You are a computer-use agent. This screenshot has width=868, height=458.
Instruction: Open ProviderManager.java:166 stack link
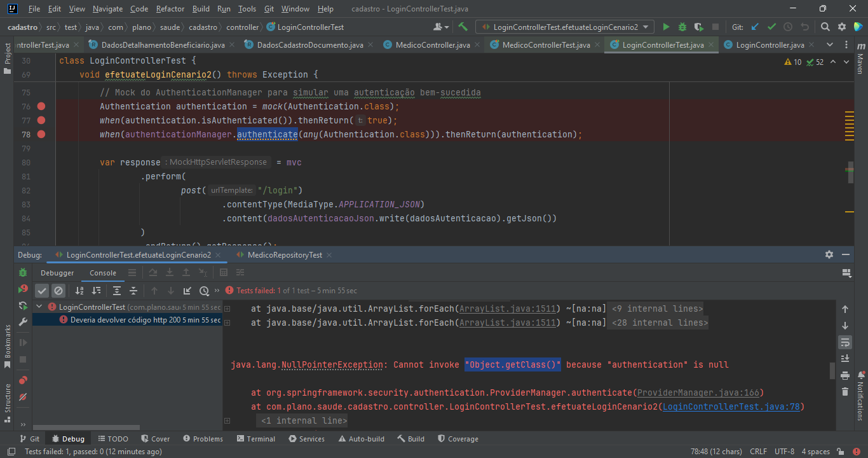698,392
